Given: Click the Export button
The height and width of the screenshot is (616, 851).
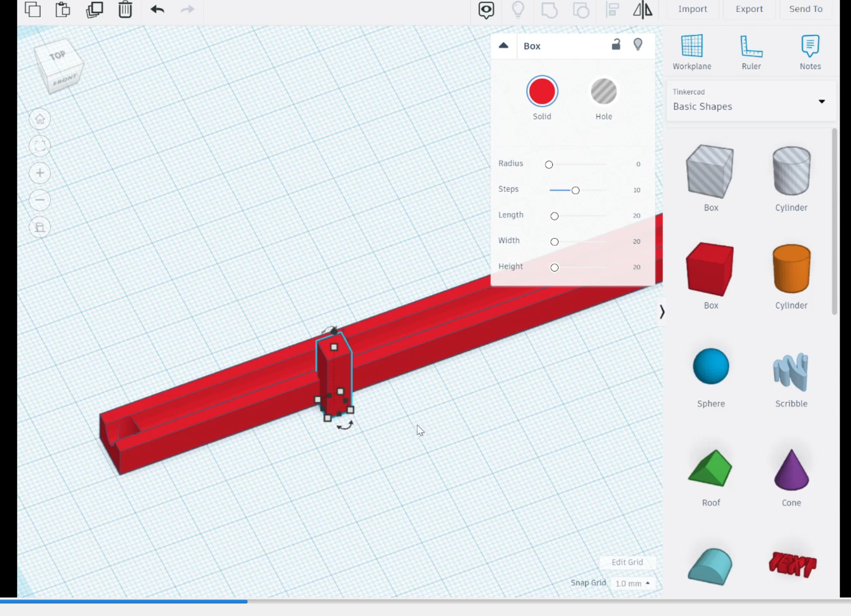Looking at the screenshot, I should [749, 9].
